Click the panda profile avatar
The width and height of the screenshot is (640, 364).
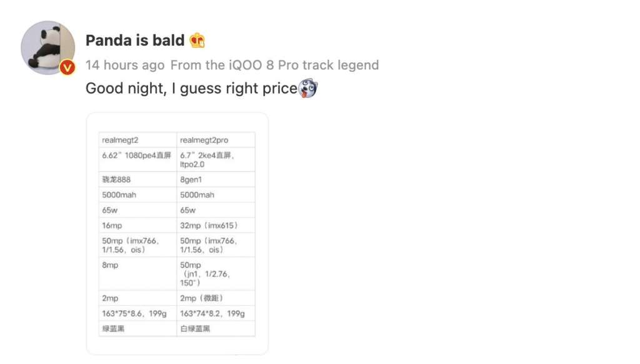coord(47,47)
